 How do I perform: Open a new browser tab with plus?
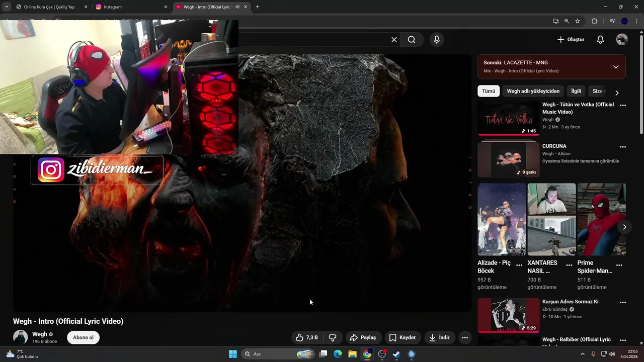pos(258,7)
